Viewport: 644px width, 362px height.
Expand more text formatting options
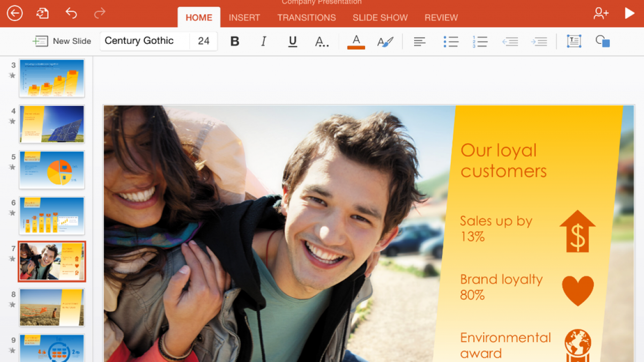pos(321,41)
